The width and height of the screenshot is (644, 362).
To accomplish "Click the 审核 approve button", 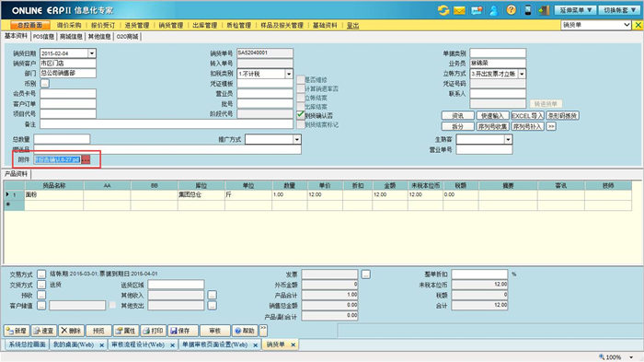I will coord(214,331).
